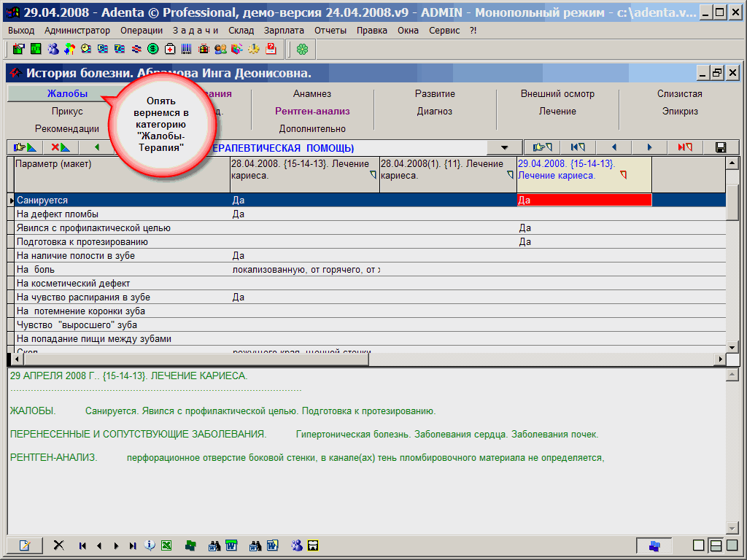Click the barcode icon in main toolbar
Screen dimensions: 747x560
coord(187,49)
